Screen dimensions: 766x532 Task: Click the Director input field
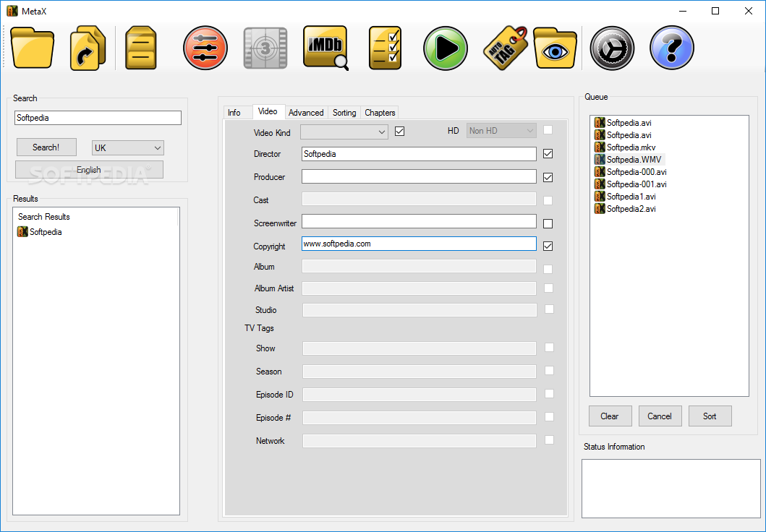[419, 154]
